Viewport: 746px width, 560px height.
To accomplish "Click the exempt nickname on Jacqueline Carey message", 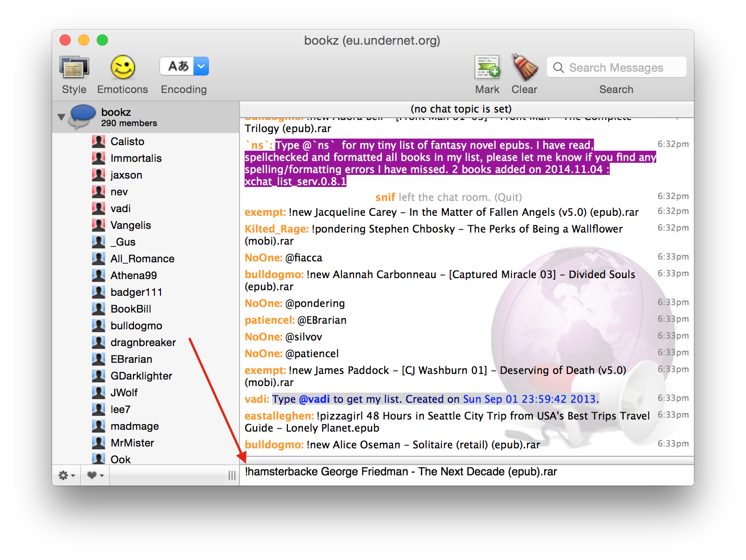I will pyautogui.click(x=265, y=213).
